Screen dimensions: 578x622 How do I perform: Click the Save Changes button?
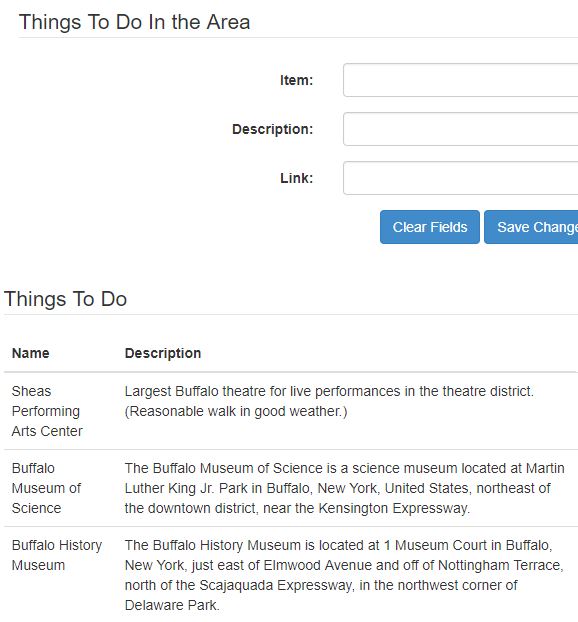[x=531, y=227]
